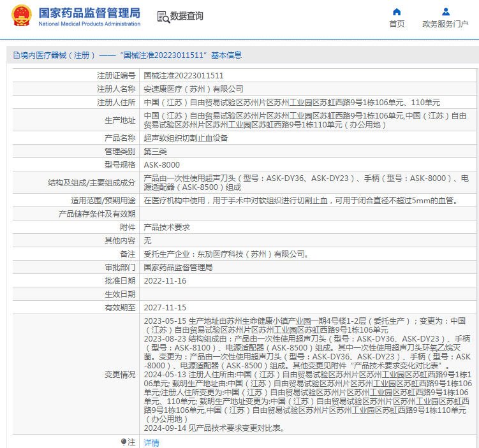Viewport: 479px width, 448px height.
Task: Select product name 超声软组织切割止血设备
Action: tap(186, 138)
